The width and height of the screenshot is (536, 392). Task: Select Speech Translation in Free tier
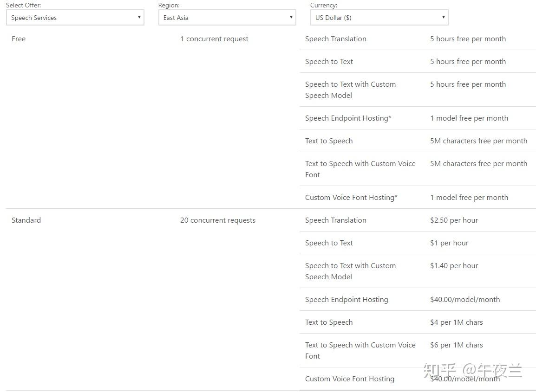[335, 39]
